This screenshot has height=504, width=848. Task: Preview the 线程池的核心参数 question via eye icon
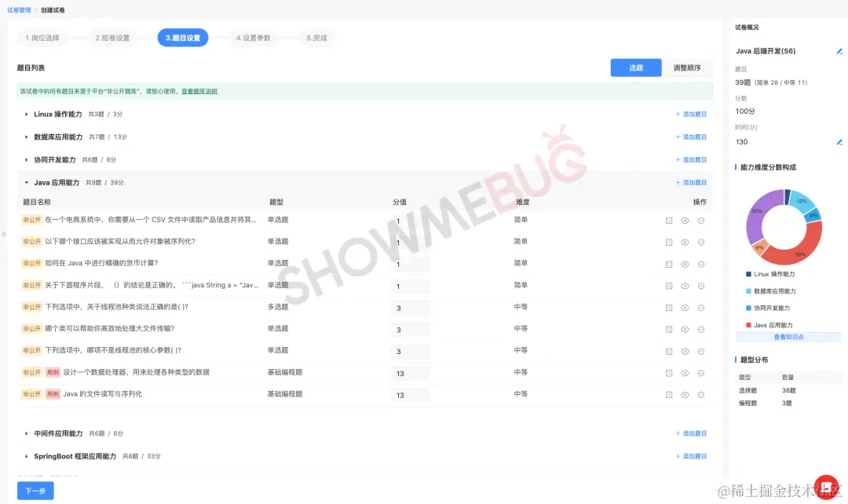coord(685,352)
